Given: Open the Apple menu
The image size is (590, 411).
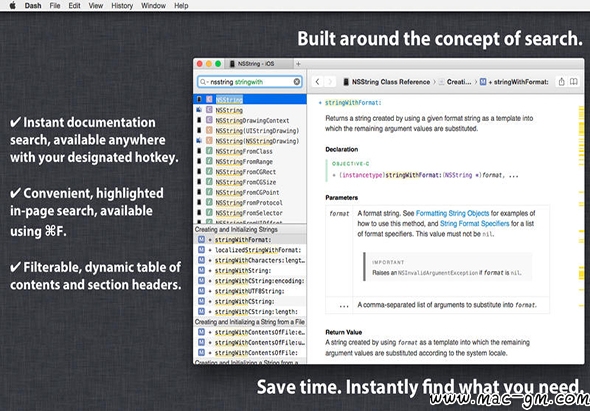Looking at the screenshot, I should click(12, 6).
